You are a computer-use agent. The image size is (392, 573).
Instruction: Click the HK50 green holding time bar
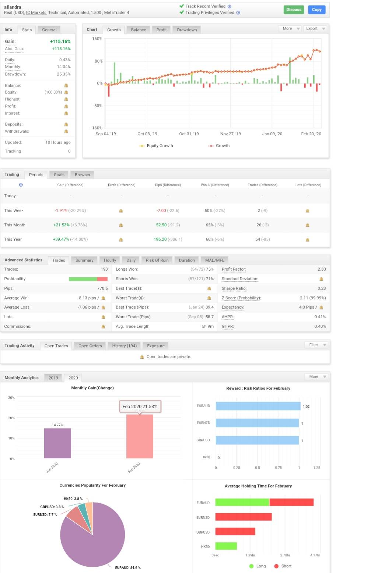click(x=226, y=546)
